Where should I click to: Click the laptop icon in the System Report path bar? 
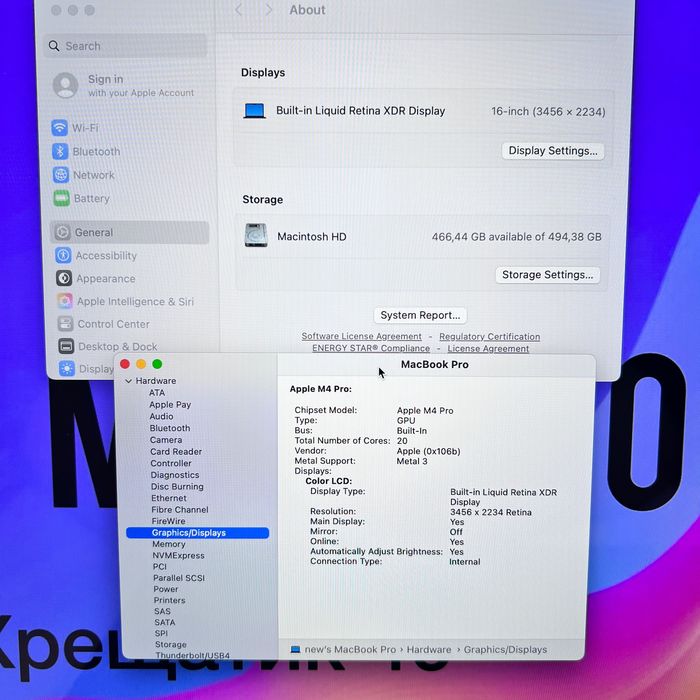[296, 649]
